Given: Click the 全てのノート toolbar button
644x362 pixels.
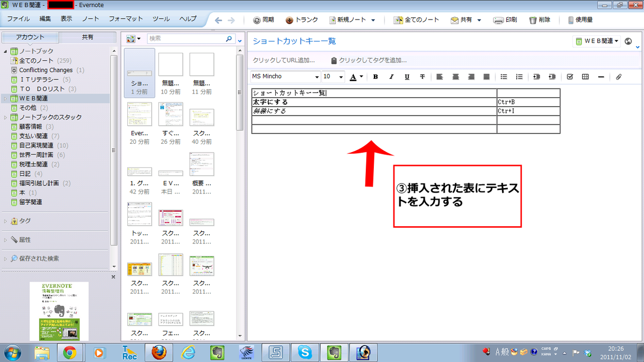Looking at the screenshot, I should pyautogui.click(x=417, y=20).
